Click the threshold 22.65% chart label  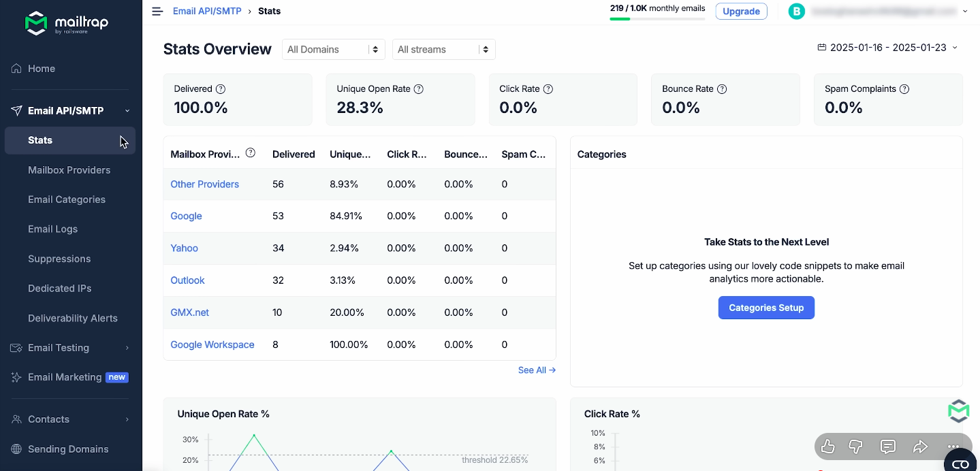(494, 460)
